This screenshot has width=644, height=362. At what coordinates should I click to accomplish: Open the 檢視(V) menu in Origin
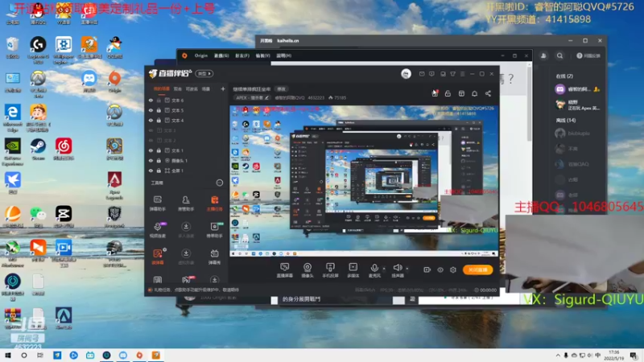263,56
